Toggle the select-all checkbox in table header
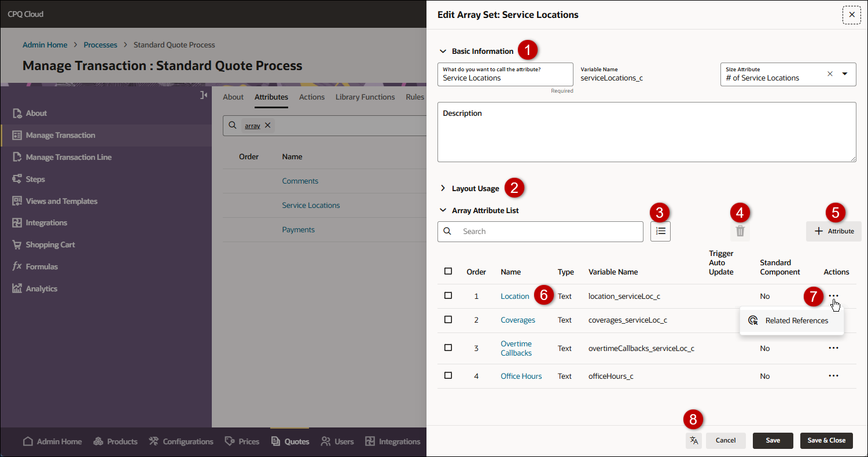Image resolution: width=868 pixels, height=457 pixels. [x=448, y=271]
